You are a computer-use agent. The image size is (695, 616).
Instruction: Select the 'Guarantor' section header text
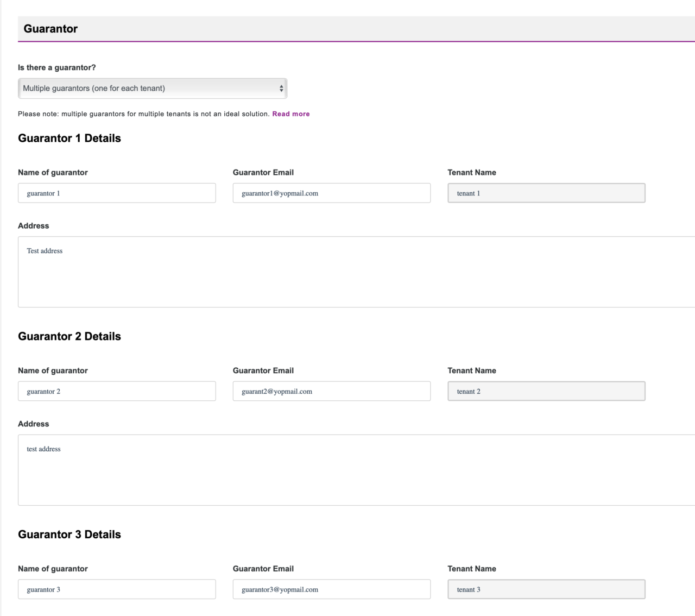50,29
